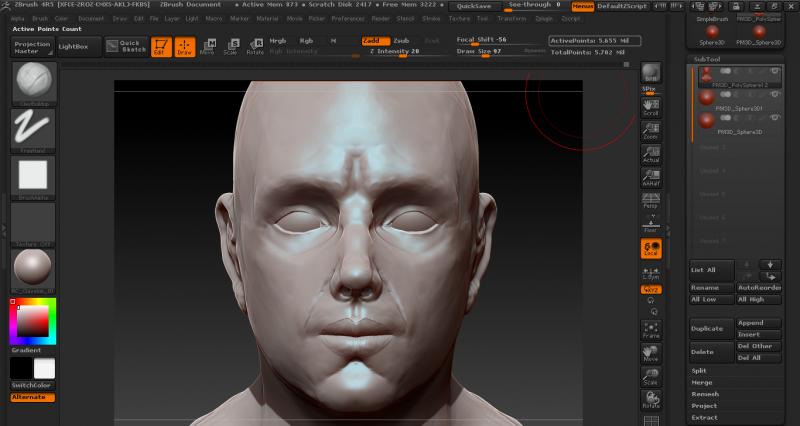Open the Preferences menu
Viewport: 800px width, 426px height.
click(348, 18)
